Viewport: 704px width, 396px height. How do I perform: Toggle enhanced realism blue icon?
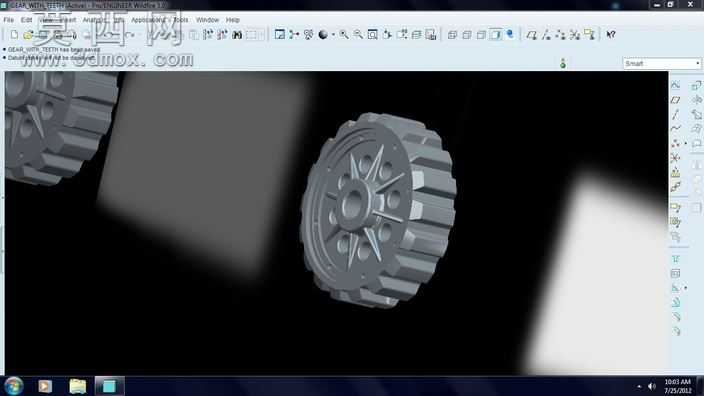tap(510, 34)
